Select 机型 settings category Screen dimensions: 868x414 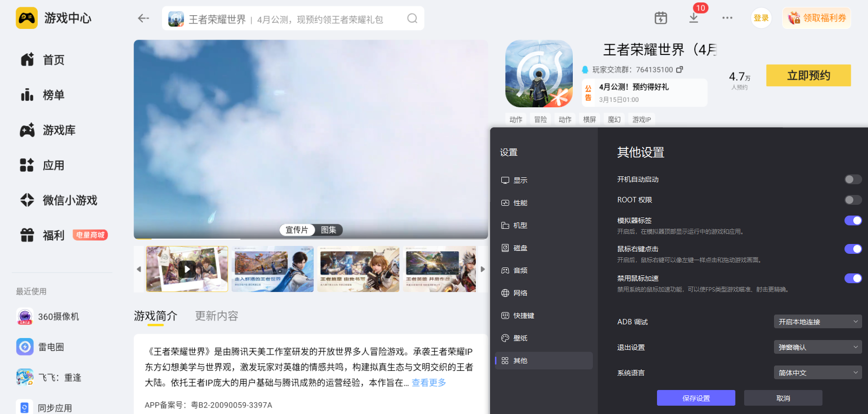pos(544,225)
